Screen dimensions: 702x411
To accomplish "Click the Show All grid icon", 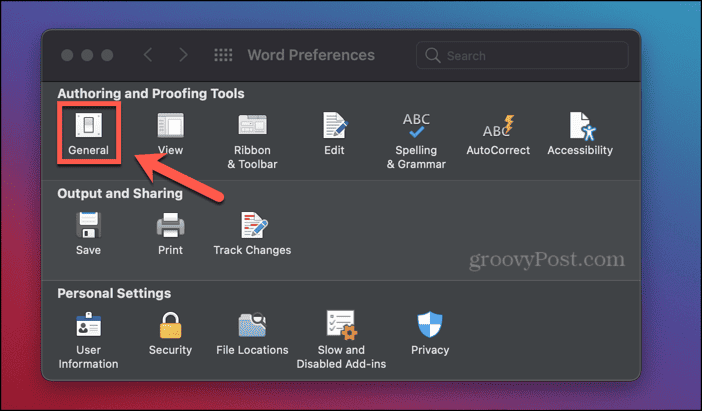I will point(223,55).
